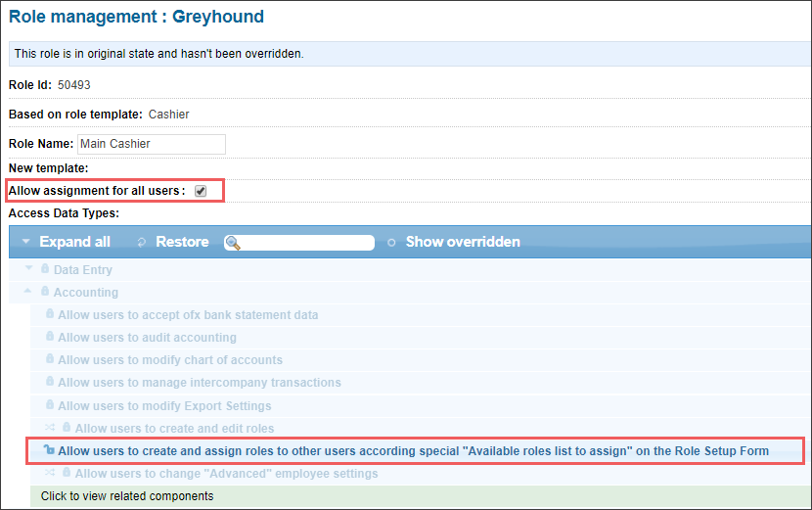This screenshot has width=812, height=510.
Task: Select Allow users to modify chart of accounts
Action: click(x=170, y=359)
